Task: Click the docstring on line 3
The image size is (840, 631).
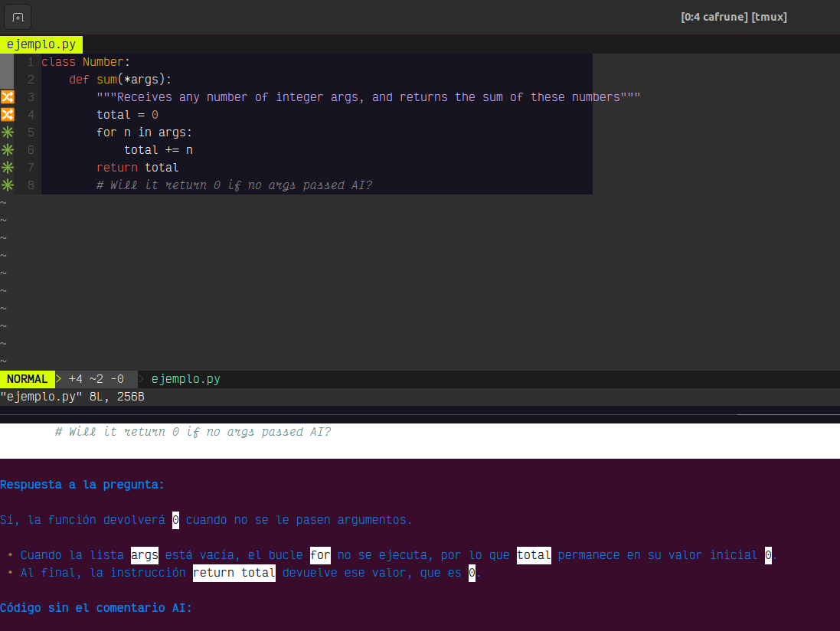Action: point(368,97)
